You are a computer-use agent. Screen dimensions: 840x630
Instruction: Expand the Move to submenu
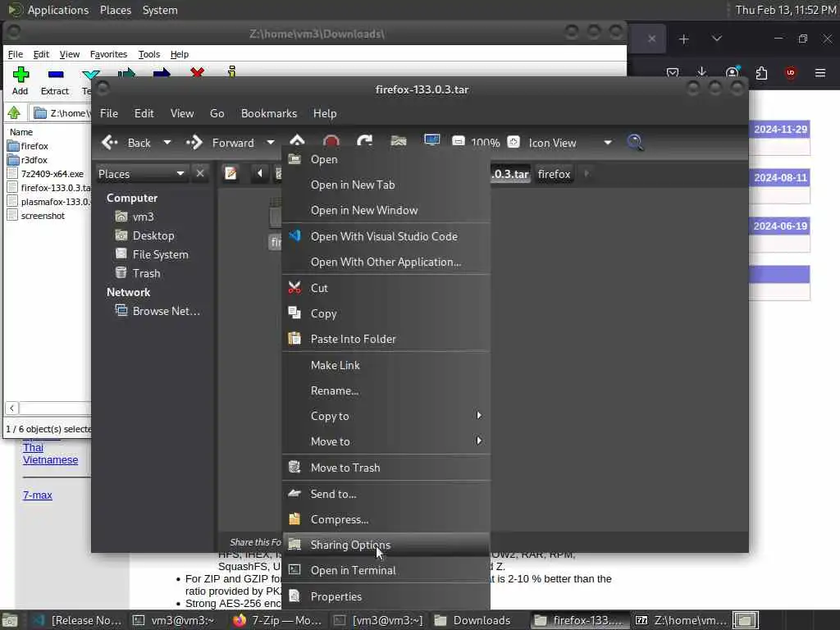386,441
